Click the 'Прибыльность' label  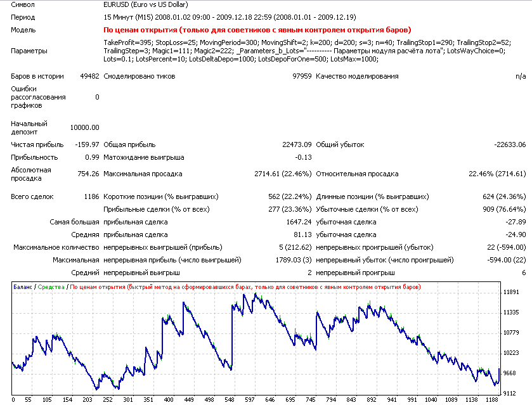coord(34,157)
